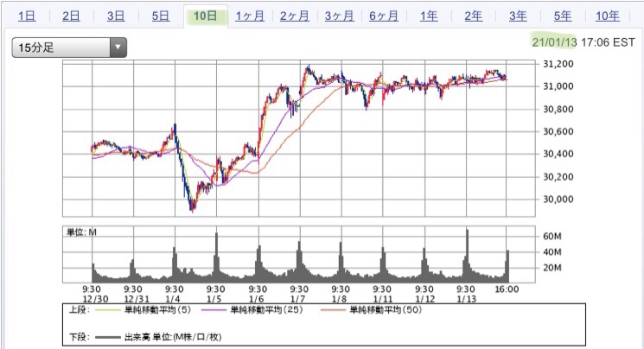Click the 単位: M label in volume chart
The width and height of the screenshot is (644, 349).
(82, 232)
